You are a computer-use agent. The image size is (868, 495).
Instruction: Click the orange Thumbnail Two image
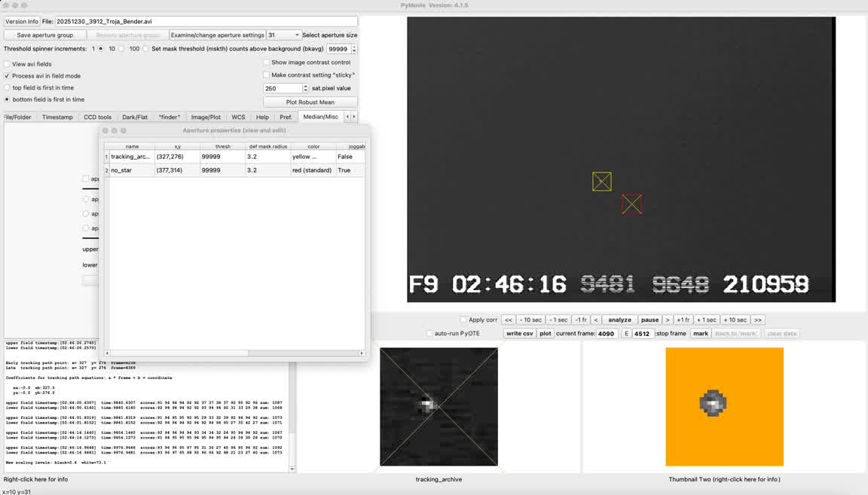pos(724,406)
